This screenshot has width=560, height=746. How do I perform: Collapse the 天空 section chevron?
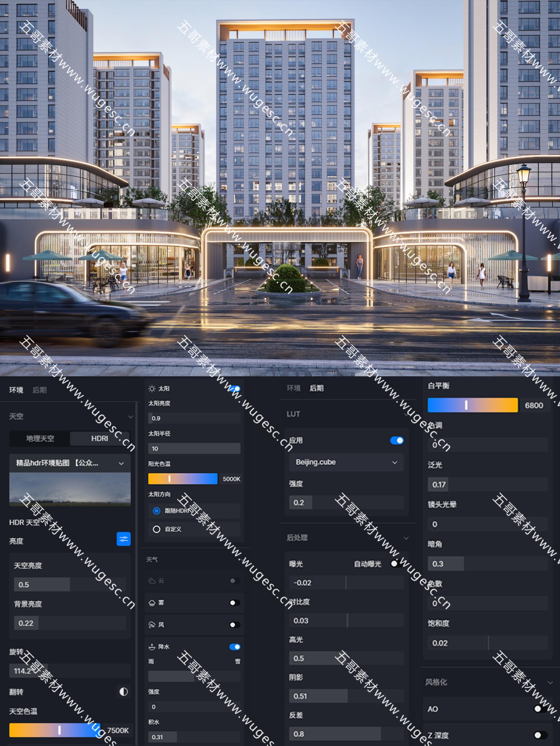[x=130, y=416]
